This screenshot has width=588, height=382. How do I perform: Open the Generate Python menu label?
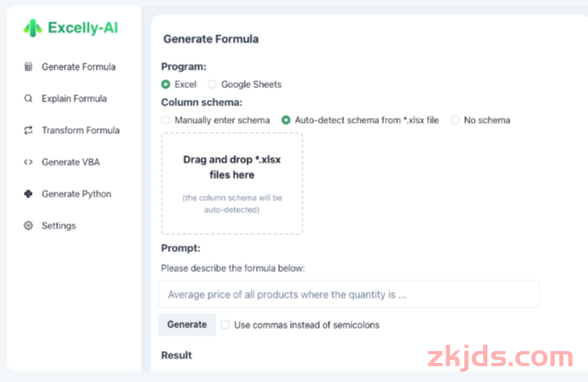[x=77, y=194]
